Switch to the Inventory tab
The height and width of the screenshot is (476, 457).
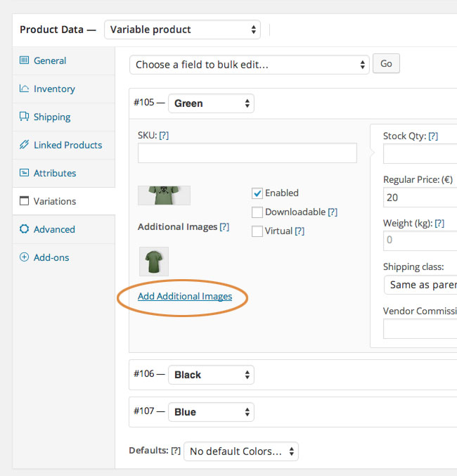coord(54,89)
